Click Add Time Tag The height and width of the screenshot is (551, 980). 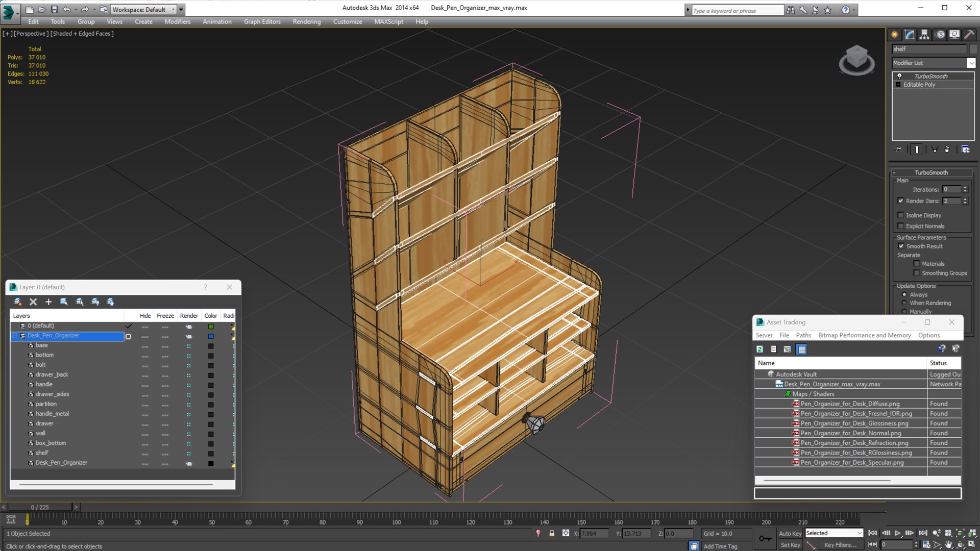click(720, 546)
